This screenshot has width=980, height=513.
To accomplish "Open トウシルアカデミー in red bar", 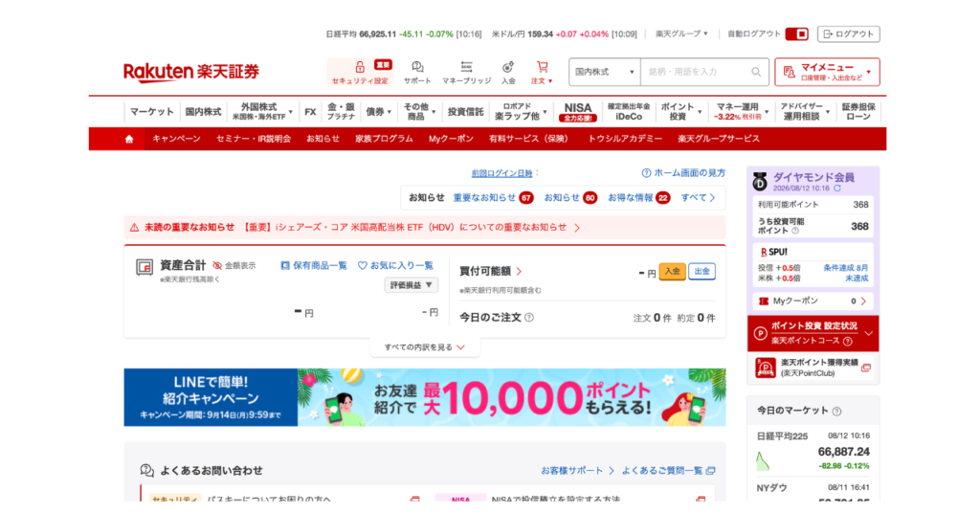I will click(x=625, y=139).
